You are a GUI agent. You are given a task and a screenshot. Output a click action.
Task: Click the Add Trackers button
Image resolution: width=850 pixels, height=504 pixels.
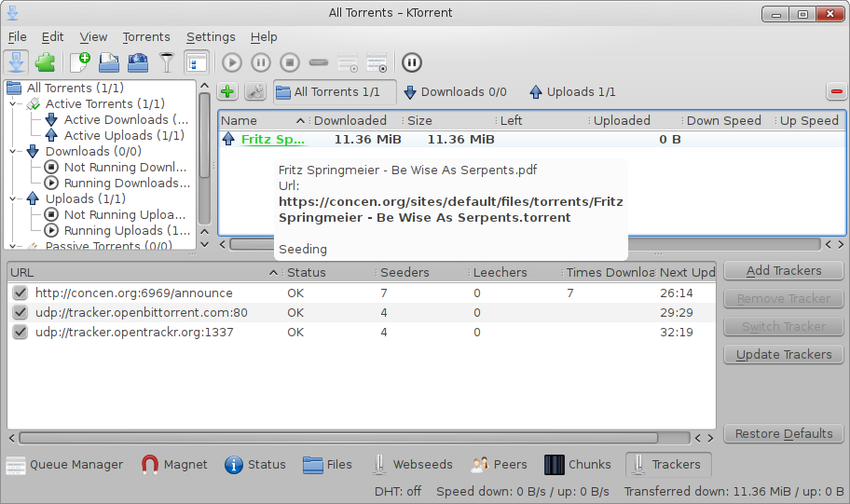[784, 270]
